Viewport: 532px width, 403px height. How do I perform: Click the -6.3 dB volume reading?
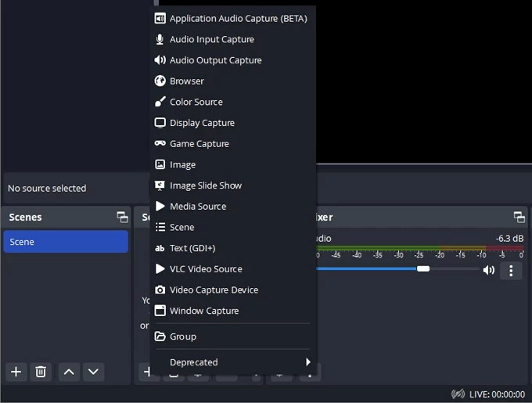pyautogui.click(x=509, y=239)
